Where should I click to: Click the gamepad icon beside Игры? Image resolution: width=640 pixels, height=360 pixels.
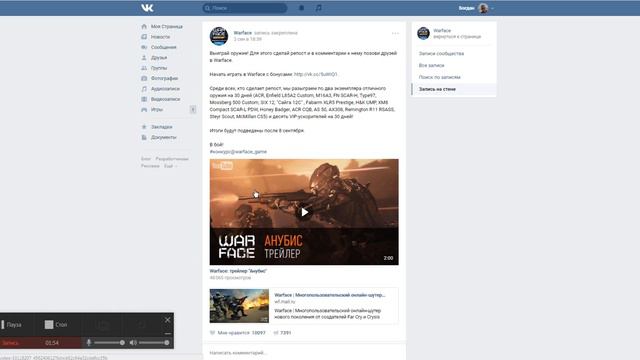(x=144, y=109)
